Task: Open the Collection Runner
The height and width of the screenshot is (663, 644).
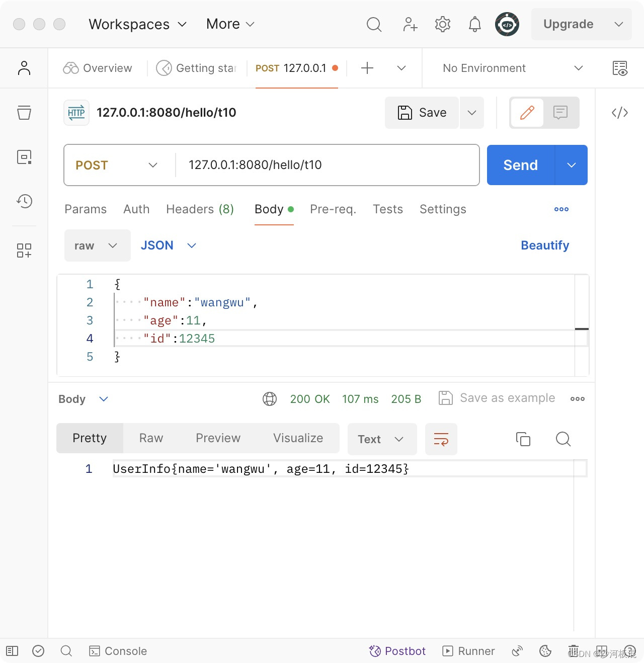Action: (468, 650)
